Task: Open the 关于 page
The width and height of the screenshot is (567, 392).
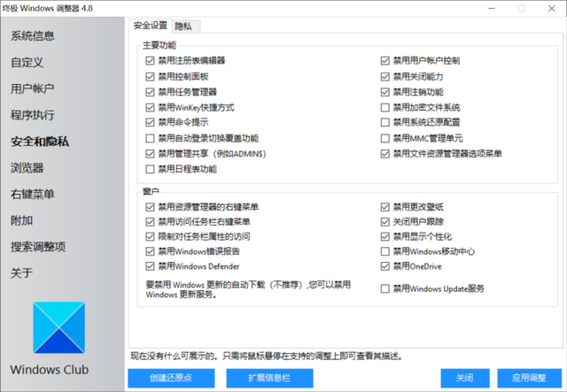Action: click(x=21, y=273)
